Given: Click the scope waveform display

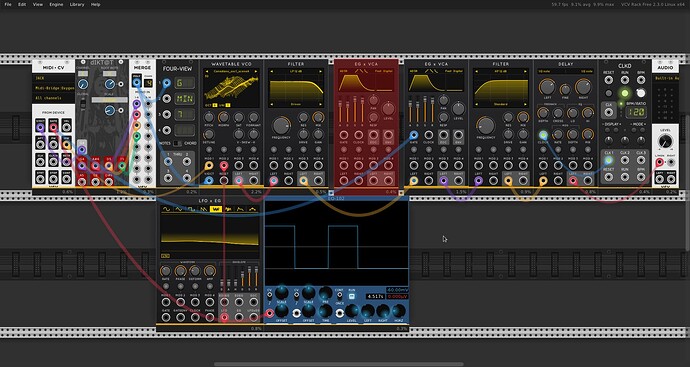Looking at the screenshot, I should pos(336,243).
